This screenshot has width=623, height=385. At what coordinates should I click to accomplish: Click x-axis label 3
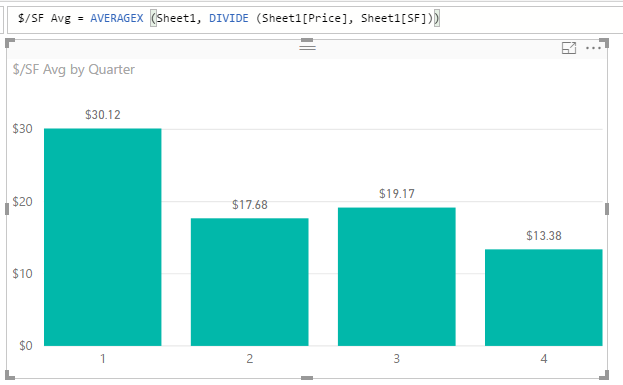click(397, 359)
